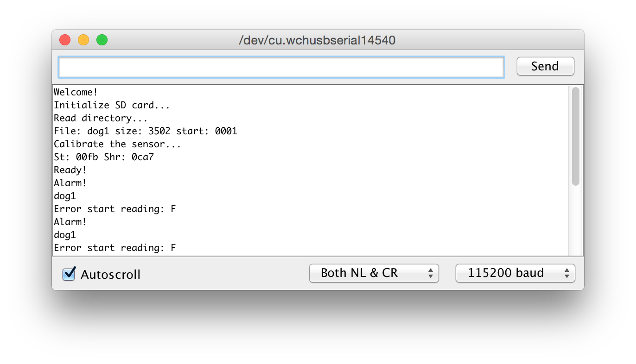
Task: Click the 'St: 00fb Shr: 0ca7' line
Action: pyautogui.click(x=104, y=157)
